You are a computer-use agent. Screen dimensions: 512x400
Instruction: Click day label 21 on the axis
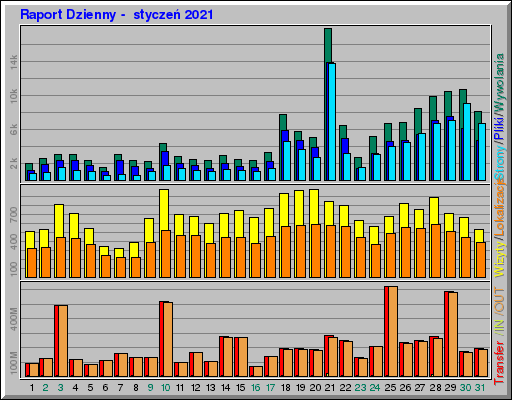point(330,388)
